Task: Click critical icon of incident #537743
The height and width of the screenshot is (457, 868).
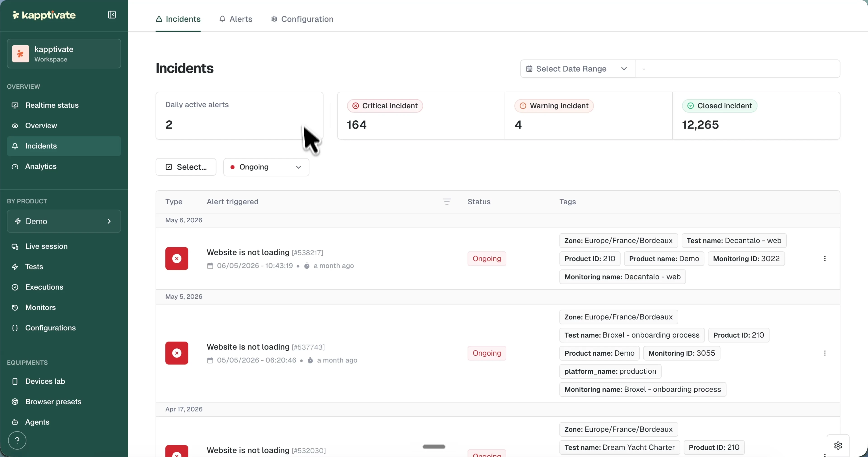Action: click(x=177, y=353)
